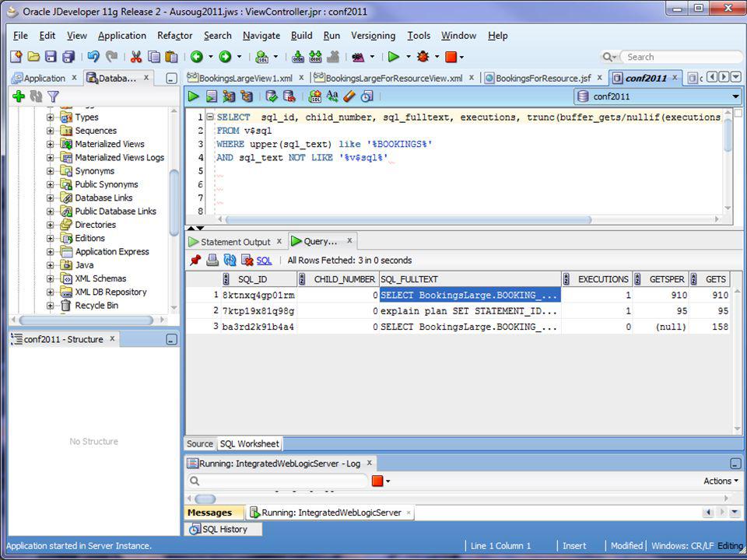The width and height of the screenshot is (747, 560).
Task: Click the Refresh icon in query result toolbar
Action: pyautogui.click(x=230, y=260)
